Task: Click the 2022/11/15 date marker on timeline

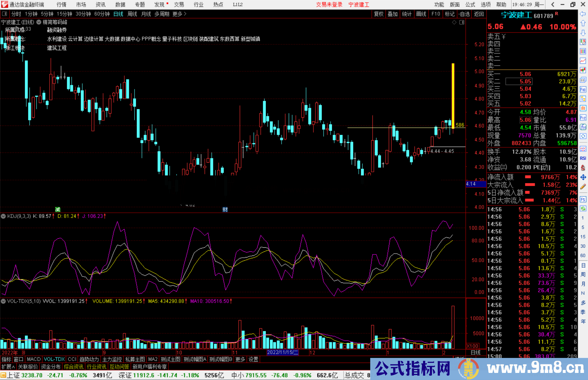Action: (x=283, y=352)
